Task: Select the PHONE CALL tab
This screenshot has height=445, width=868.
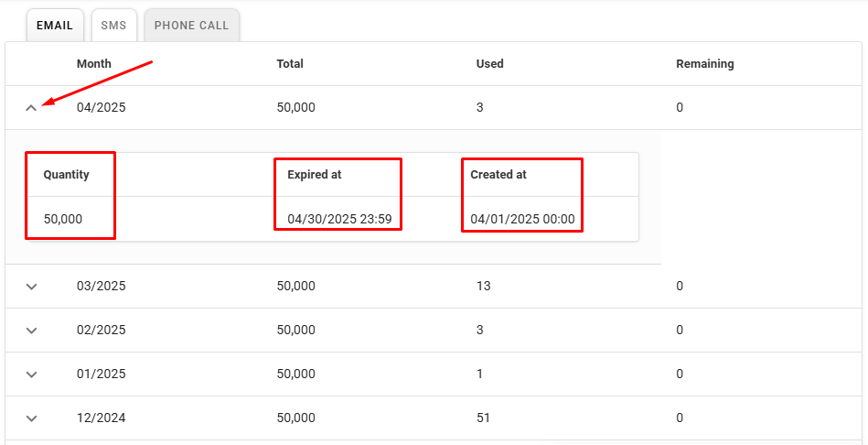Action: (191, 26)
